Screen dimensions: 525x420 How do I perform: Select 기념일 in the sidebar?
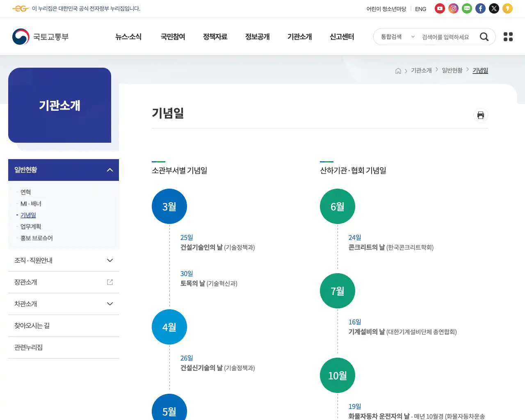pos(28,215)
